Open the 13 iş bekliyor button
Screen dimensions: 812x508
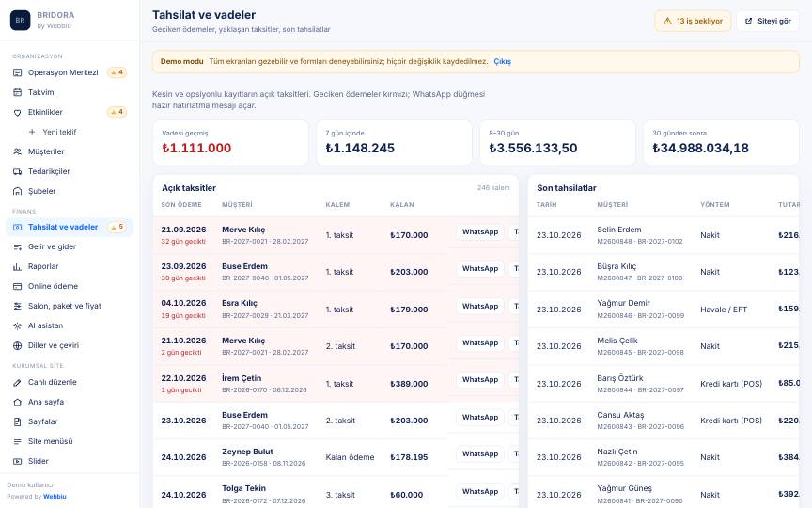pos(693,21)
